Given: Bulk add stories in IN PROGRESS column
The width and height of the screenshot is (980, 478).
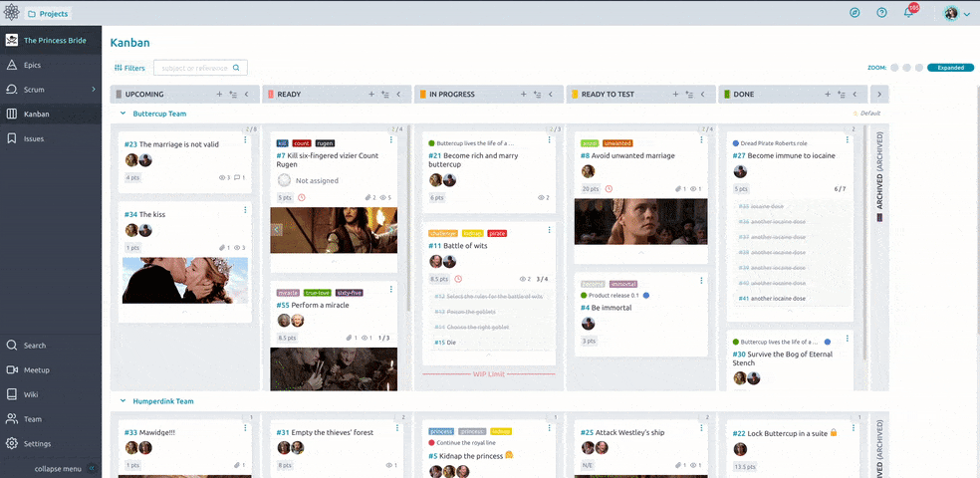Looking at the screenshot, I should coord(538,95).
